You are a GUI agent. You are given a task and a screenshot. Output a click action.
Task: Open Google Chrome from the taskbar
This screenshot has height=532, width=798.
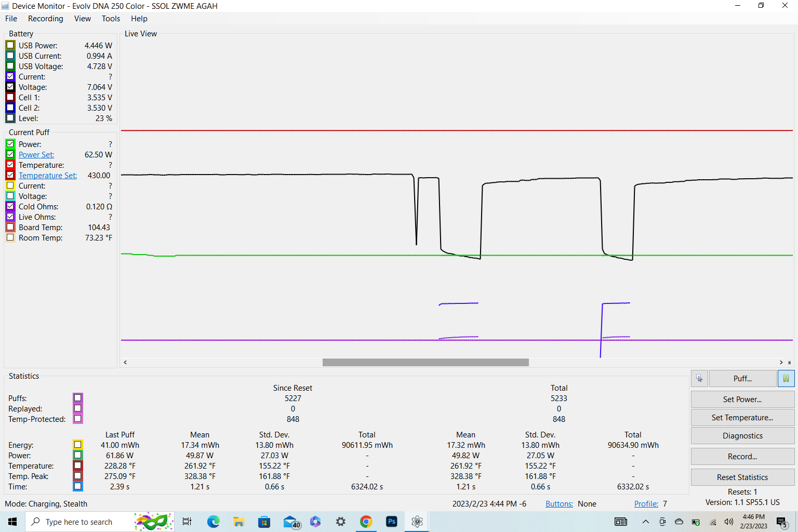point(366,522)
